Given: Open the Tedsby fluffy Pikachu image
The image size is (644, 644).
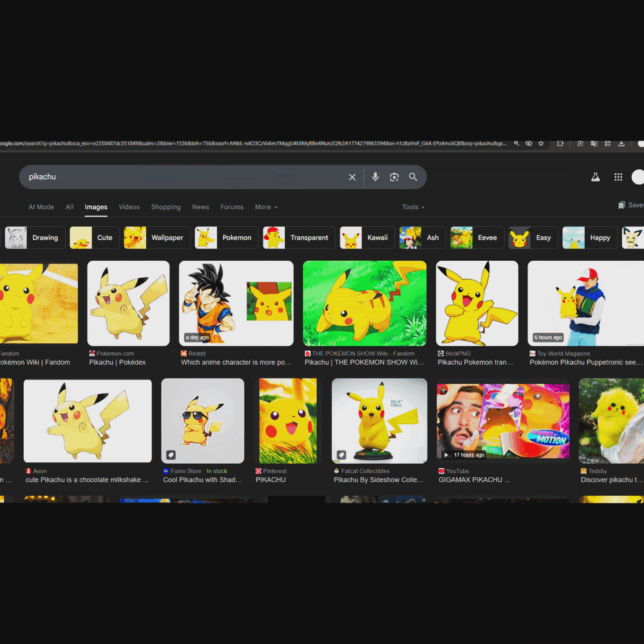Looking at the screenshot, I should coord(611,421).
